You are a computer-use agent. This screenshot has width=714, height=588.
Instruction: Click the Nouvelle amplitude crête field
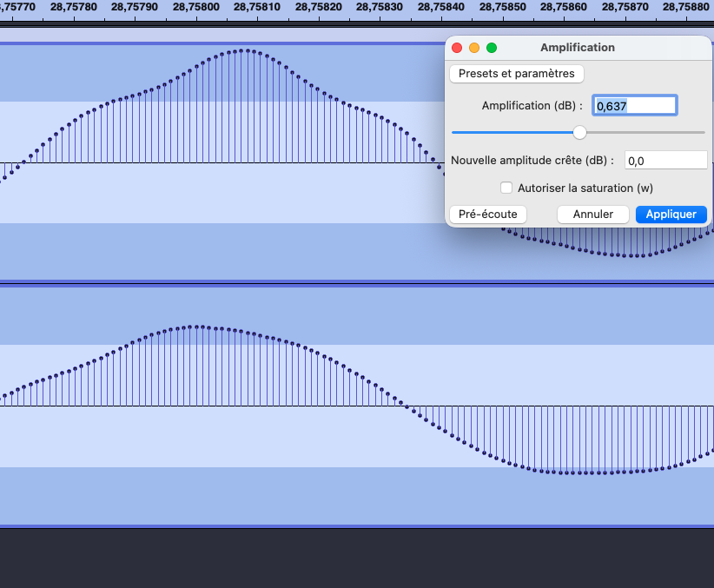pos(665,161)
